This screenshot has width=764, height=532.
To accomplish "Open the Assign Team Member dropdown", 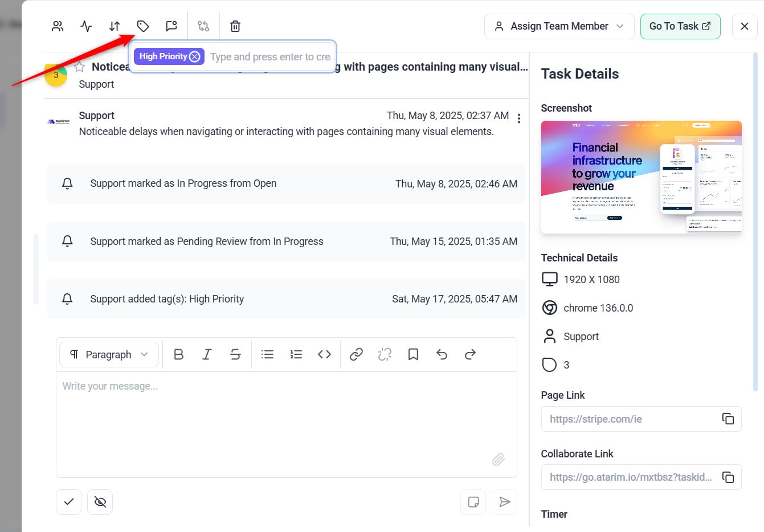I will tap(559, 26).
